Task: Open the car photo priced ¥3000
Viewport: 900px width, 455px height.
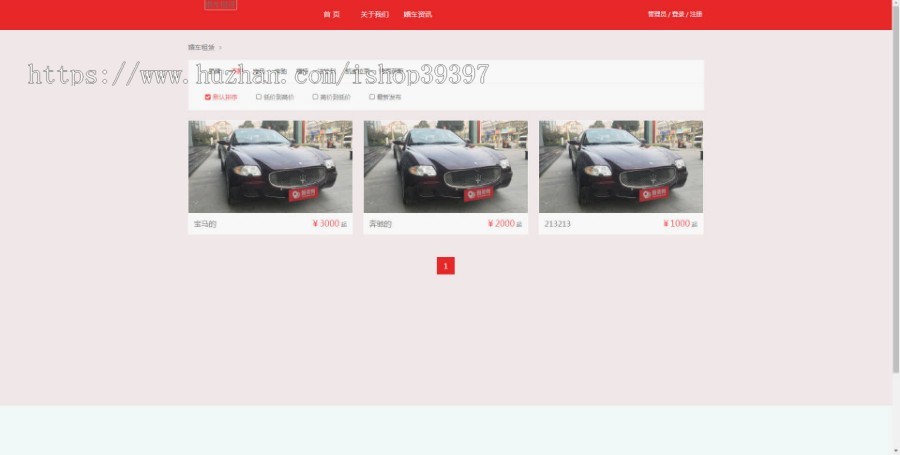Action: 270,166
